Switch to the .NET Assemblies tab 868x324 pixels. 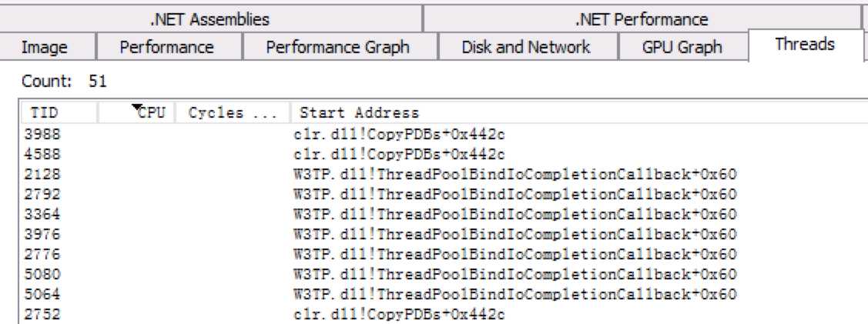[209, 18]
